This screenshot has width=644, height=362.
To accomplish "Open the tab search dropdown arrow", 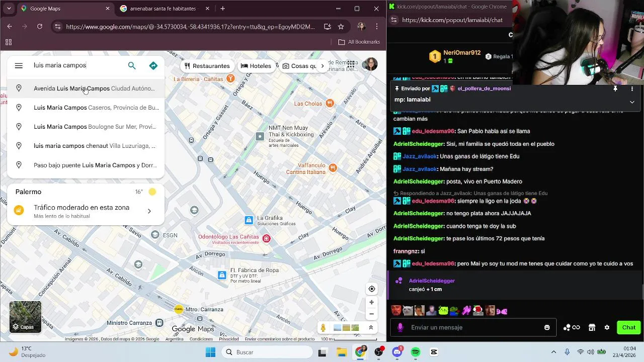I will (9, 9).
